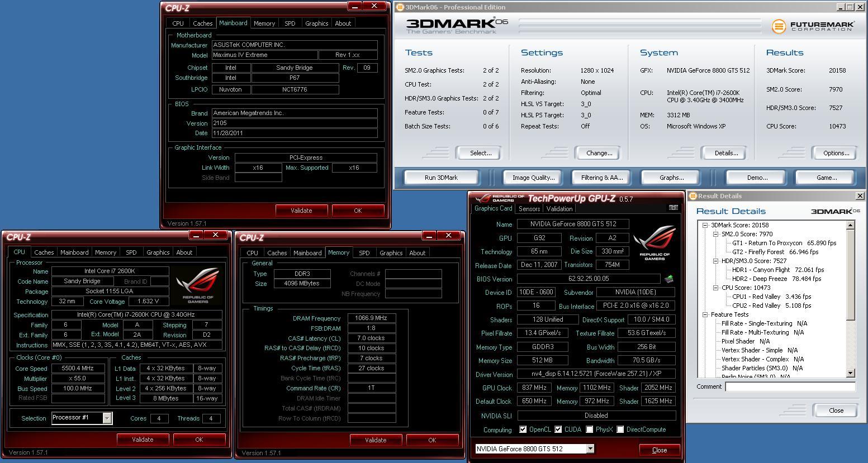This screenshot has width=868, height=463.
Task: Toggle the CUDA checkbox in GPU-Z
Action: tap(558, 429)
